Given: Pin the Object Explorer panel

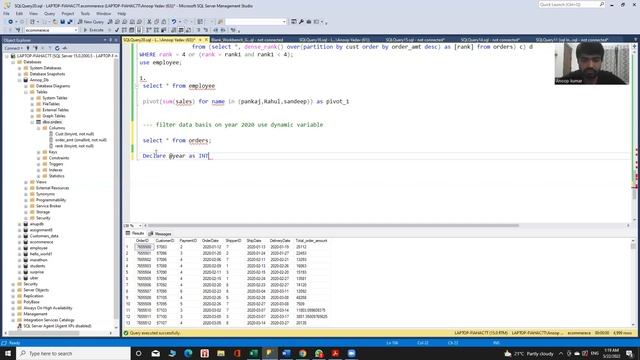Looking at the screenshot, I should point(111,40).
